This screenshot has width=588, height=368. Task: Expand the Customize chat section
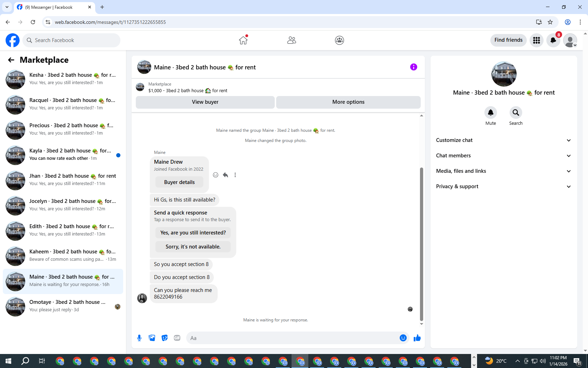pyautogui.click(x=504, y=140)
